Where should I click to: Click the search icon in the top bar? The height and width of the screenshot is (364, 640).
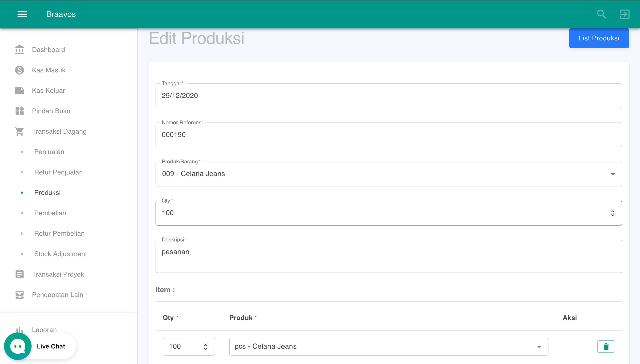pyautogui.click(x=602, y=14)
